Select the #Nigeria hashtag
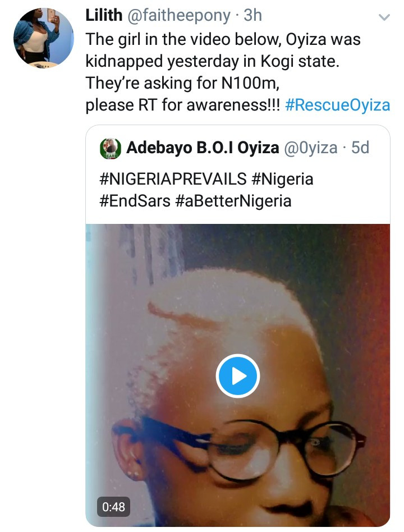 click(282, 179)
